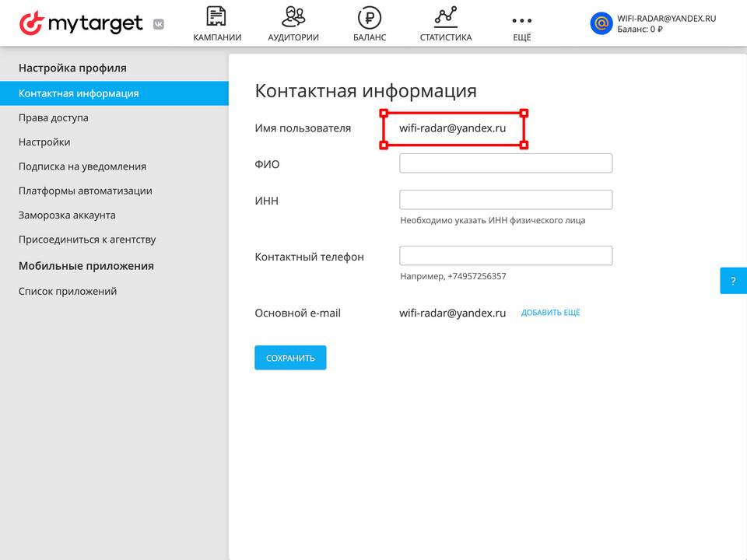Click the myTarget logo
The height and width of the screenshot is (560, 747).
point(81,23)
